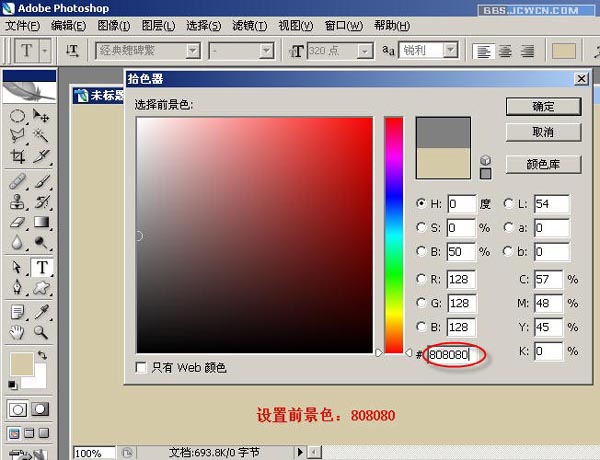Select the Horizontal Type tool
Viewport: 600px width, 460px height.
click(x=42, y=267)
